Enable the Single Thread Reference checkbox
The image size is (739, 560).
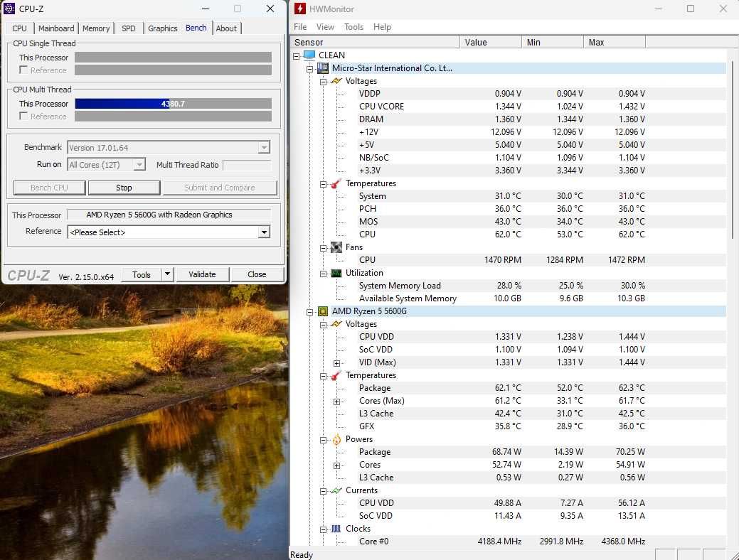pyautogui.click(x=23, y=70)
